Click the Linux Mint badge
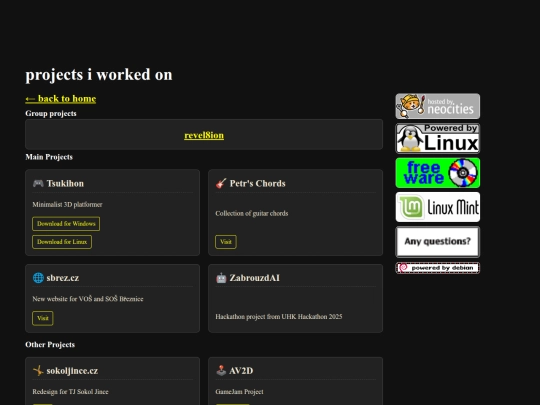 click(x=438, y=207)
